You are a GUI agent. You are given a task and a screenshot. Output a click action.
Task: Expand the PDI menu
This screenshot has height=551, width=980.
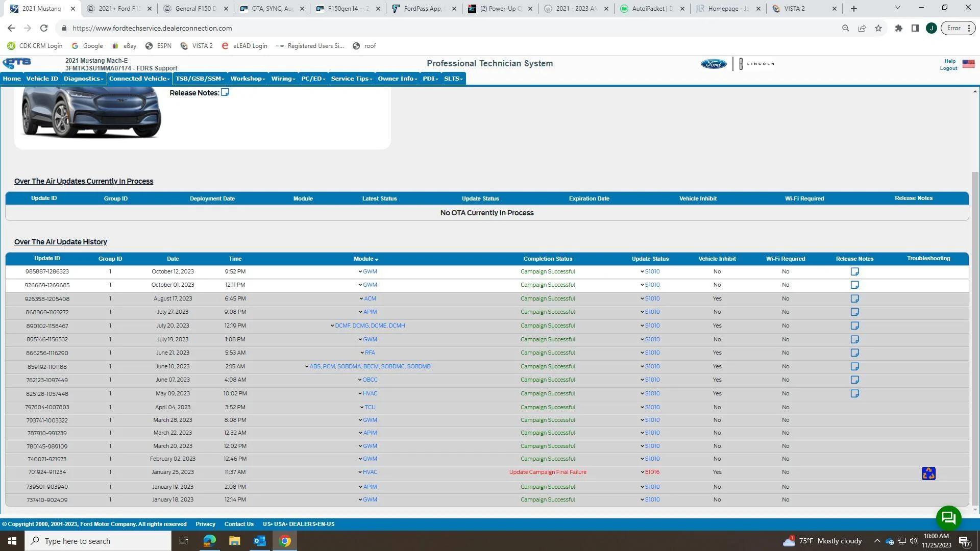(x=430, y=79)
